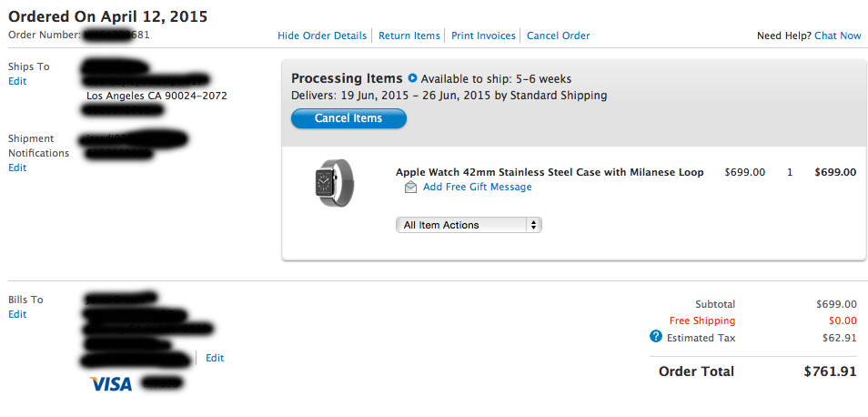Click the red Free Shipping label
The image size is (868, 417).
click(x=701, y=320)
